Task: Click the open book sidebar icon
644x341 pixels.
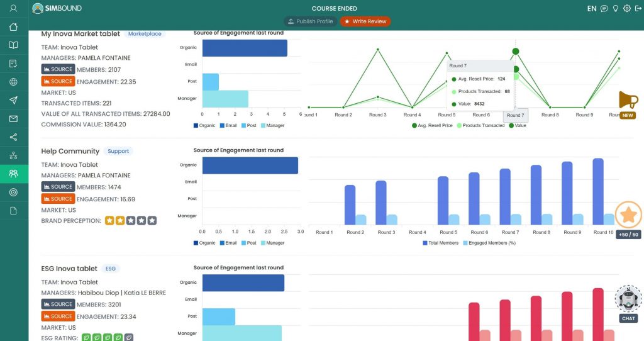Action: tap(13, 45)
